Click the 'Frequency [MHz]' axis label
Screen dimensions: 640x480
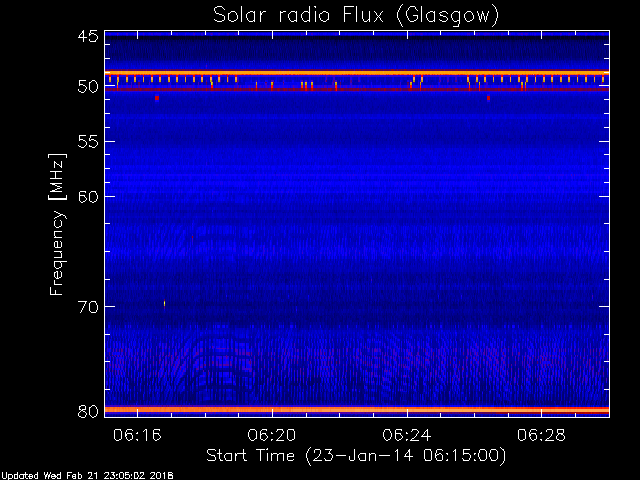(x=57, y=224)
